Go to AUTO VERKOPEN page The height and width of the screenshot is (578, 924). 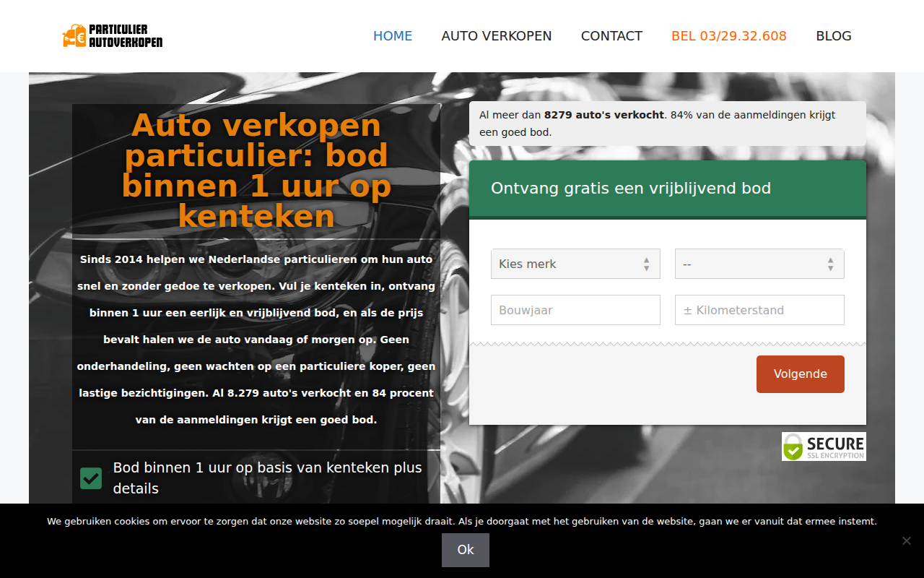coord(497,36)
